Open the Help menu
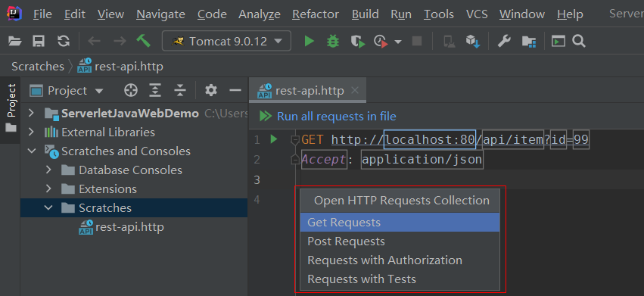644x296 pixels. (x=570, y=15)
